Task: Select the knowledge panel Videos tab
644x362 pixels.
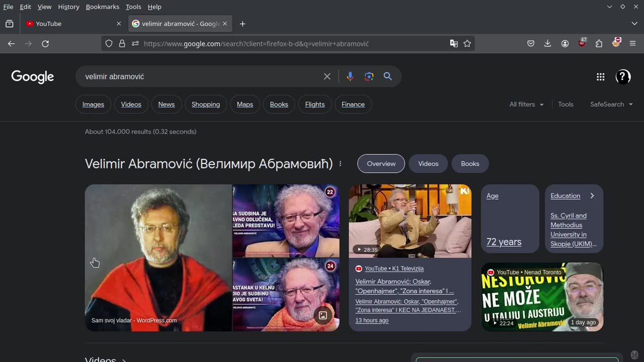Action: click(x=428, y=163)
